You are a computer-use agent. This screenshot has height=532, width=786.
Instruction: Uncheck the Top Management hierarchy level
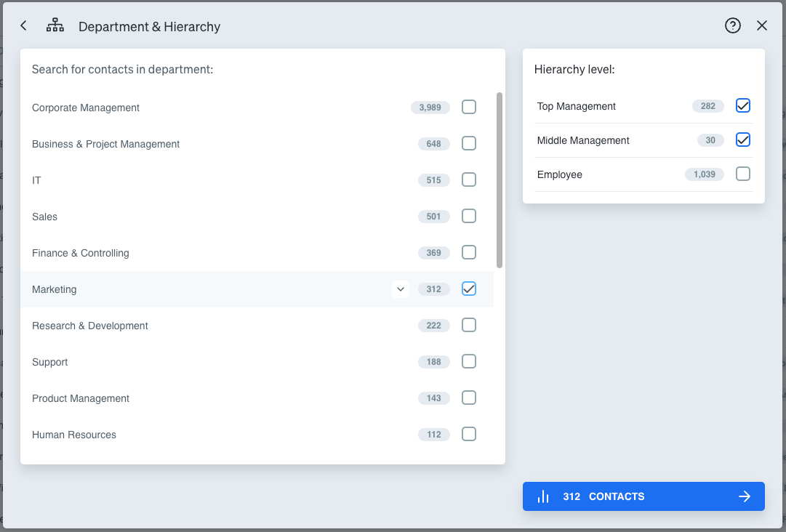[742, 106]
